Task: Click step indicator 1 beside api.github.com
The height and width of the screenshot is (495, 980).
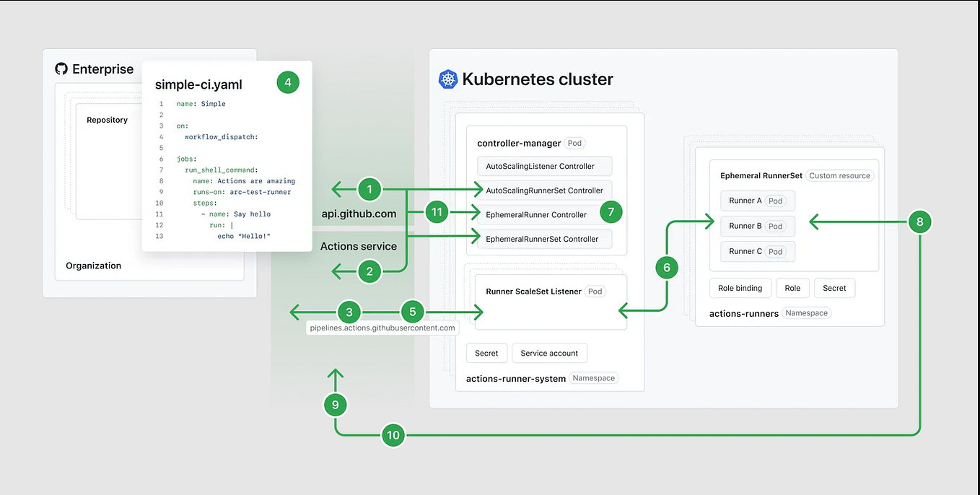Action: click(x=369, y=189)
